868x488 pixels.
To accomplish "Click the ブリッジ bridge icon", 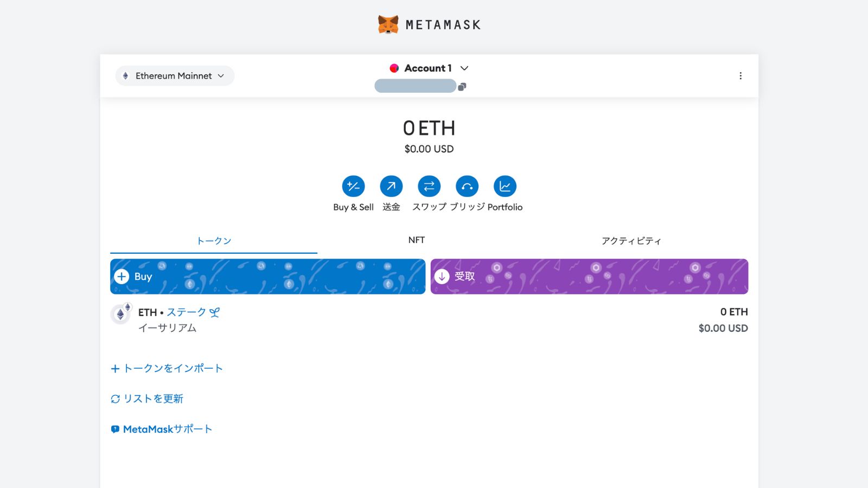I will click(467, 187).
